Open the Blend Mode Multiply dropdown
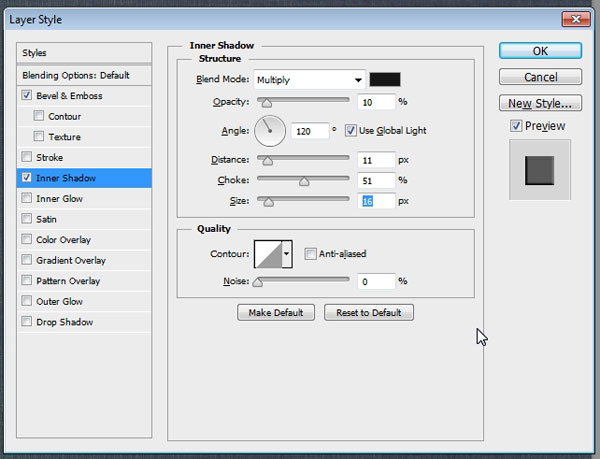 pyautogui.click(x=308, y=79)
